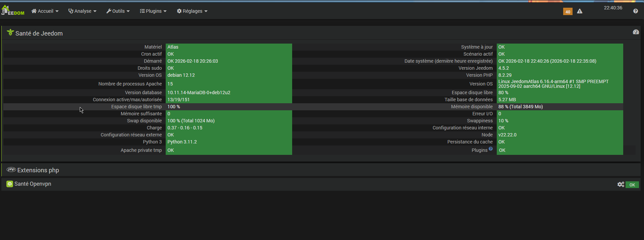Click the Espace disque libre tmp label

pyautogui.click(x=137, y=107)
